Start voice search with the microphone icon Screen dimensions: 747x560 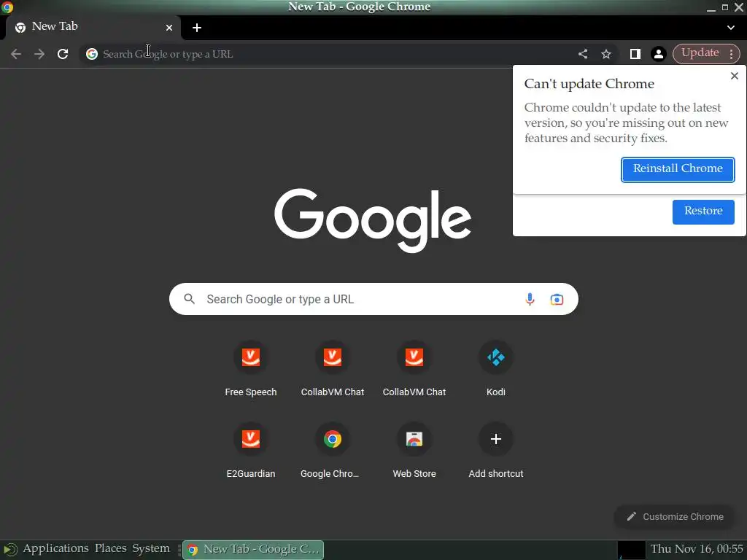530,299
